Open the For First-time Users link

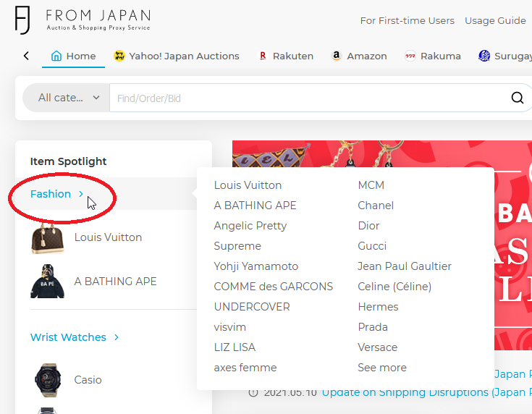point(407,21)
